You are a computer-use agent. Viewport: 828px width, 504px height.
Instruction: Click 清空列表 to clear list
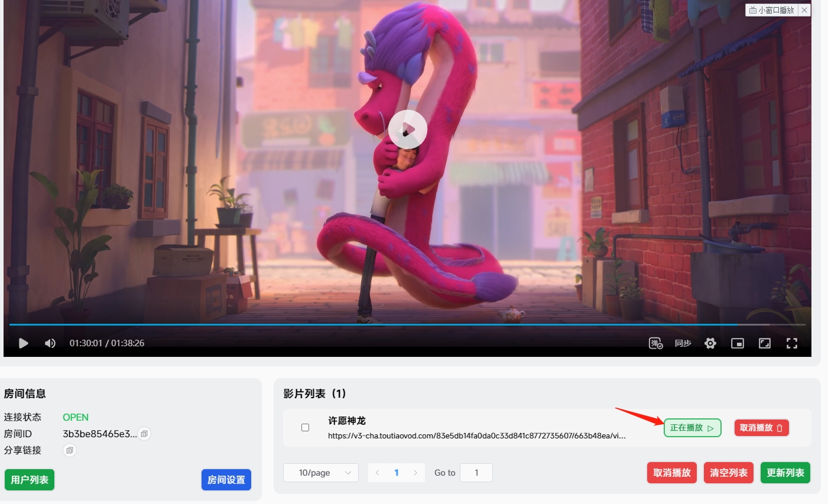click(729, 473)
